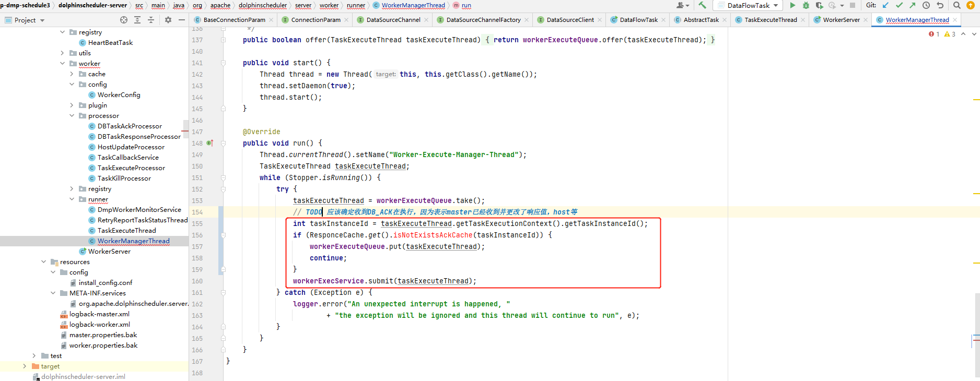Open the DataFlowTask run configuration dropdown
Image resolution: width=980 pixels, height=381 pixels.
click(748, 5)
